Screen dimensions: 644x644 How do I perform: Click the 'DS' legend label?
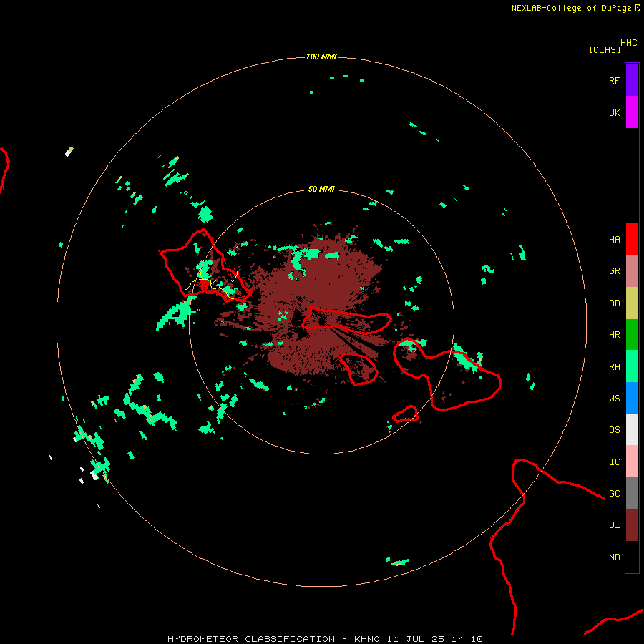point(614,429)
